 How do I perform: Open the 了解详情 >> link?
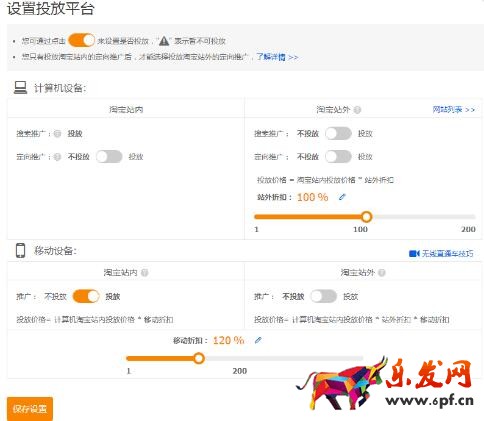tap(277, 57)
